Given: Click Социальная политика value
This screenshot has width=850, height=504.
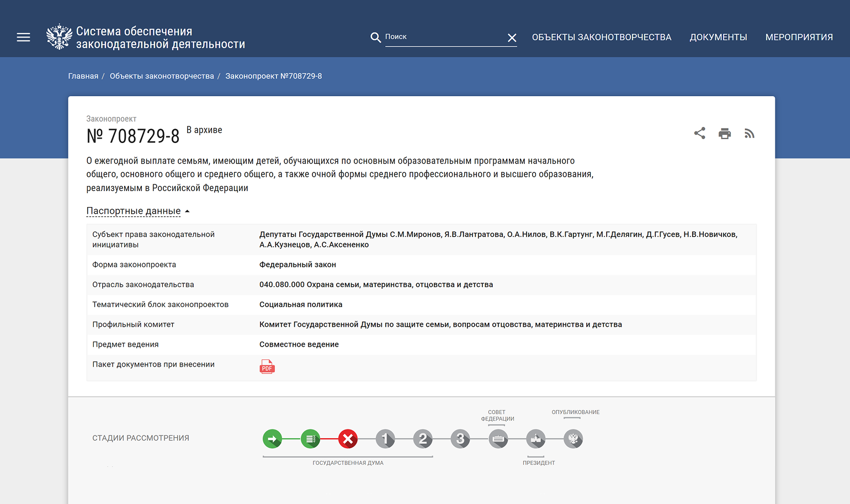Looking at the screenshot, I should 301,304.
